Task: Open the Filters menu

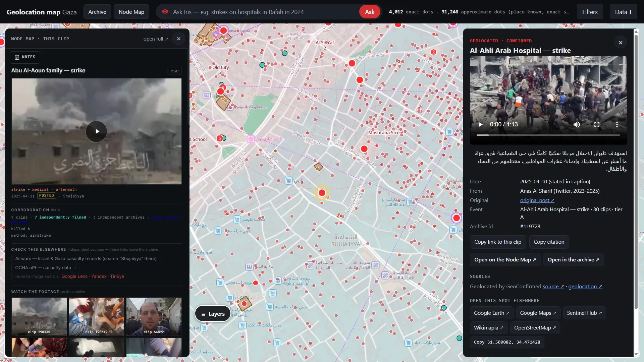Action: [x=590, y=12]
